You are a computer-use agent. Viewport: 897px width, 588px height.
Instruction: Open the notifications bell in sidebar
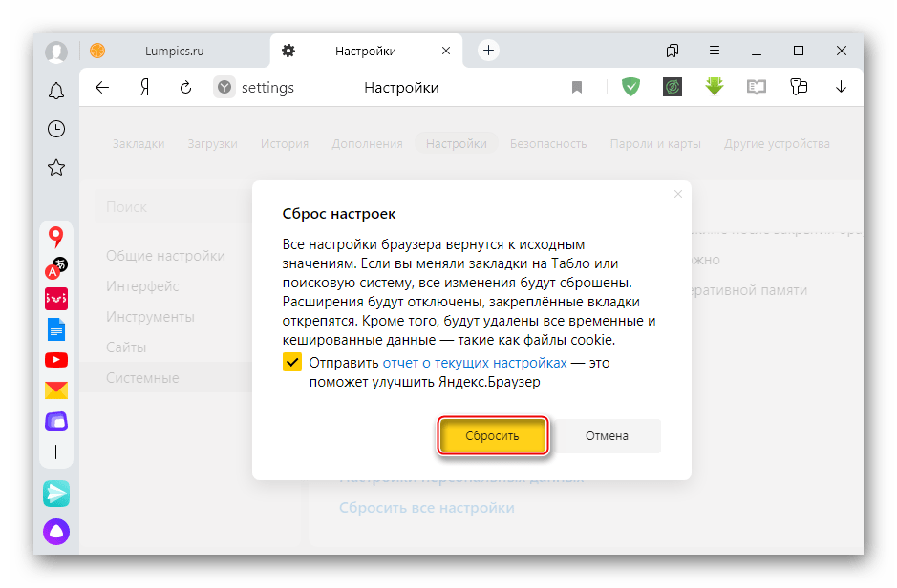[x=56, y=91]
